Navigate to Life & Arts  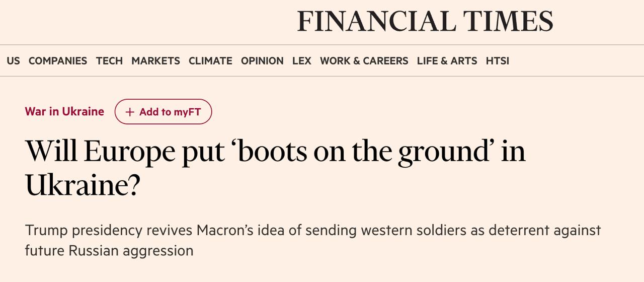coord(447,61)
